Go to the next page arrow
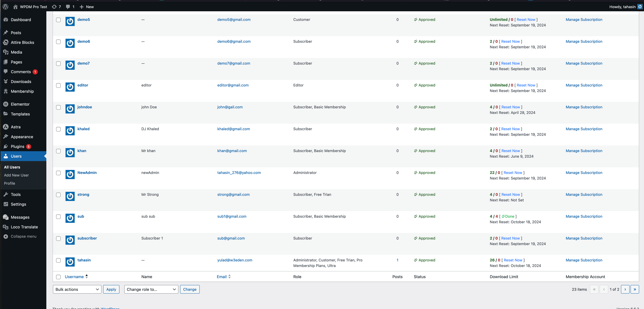 coord(625,289)
